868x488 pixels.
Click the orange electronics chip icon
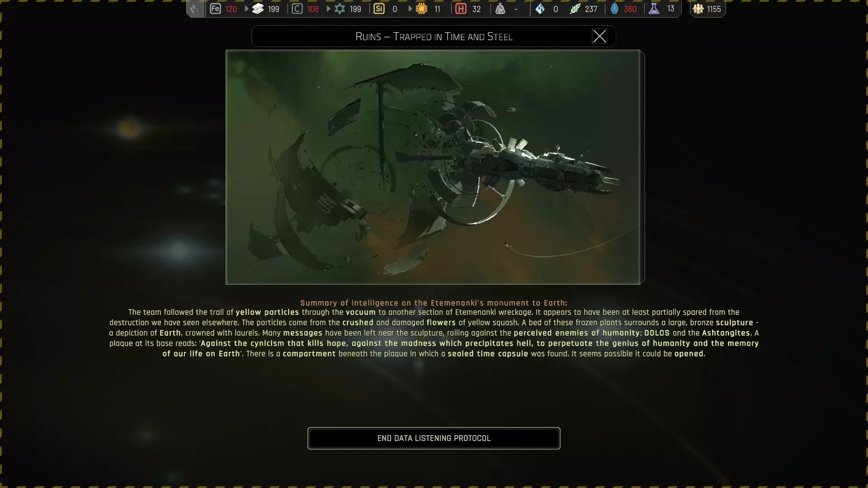(421, 9)
